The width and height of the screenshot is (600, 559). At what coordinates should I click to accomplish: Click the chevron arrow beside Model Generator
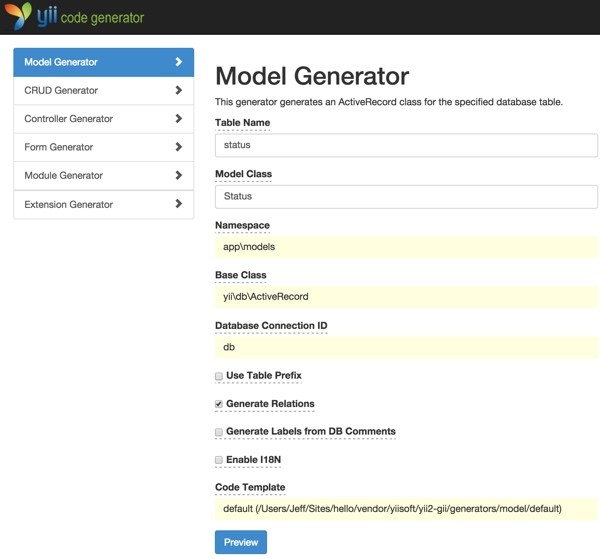178,62
